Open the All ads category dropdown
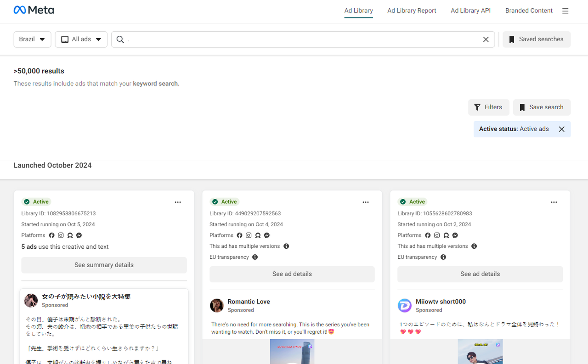The width and height of the screenshot is (588, 364). click(81, 39)
